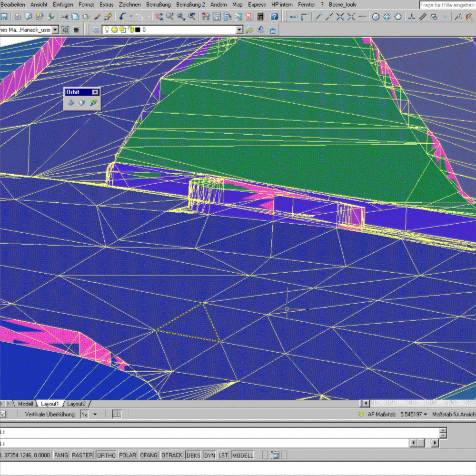
Task: Click the Snap to Parallel icon
Action: pyautogui.click(x=422, y=17)
